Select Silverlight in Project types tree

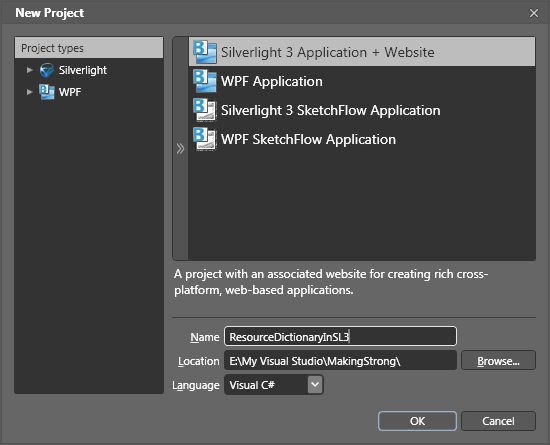coord(83,70)
